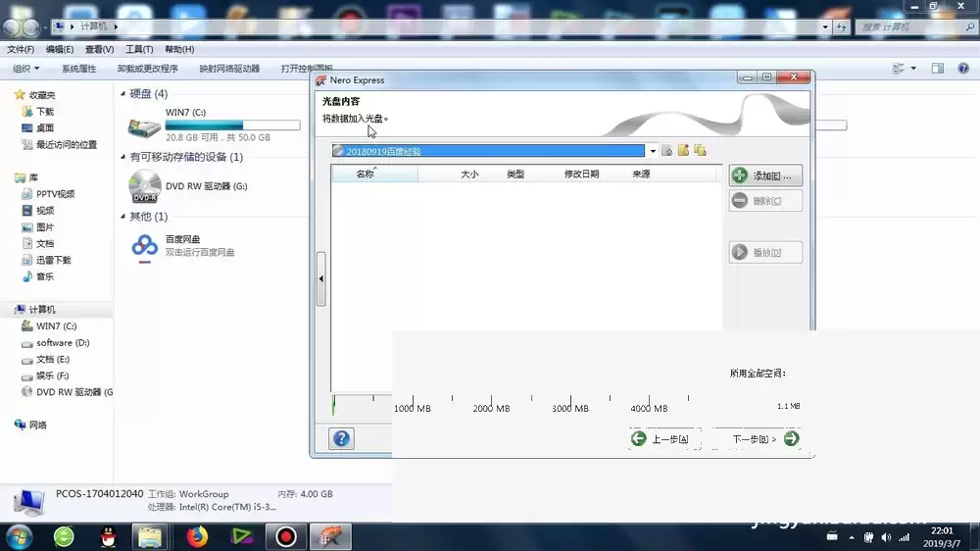Sort by the 来源 column header
The width and height of the screenshot is (980, 551).
coord(641,175)
